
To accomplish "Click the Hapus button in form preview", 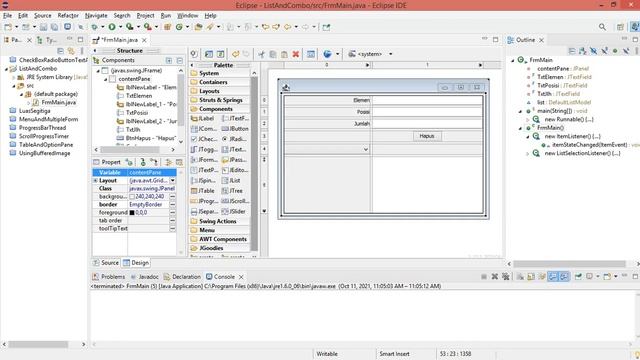I will tap(427, 136).
